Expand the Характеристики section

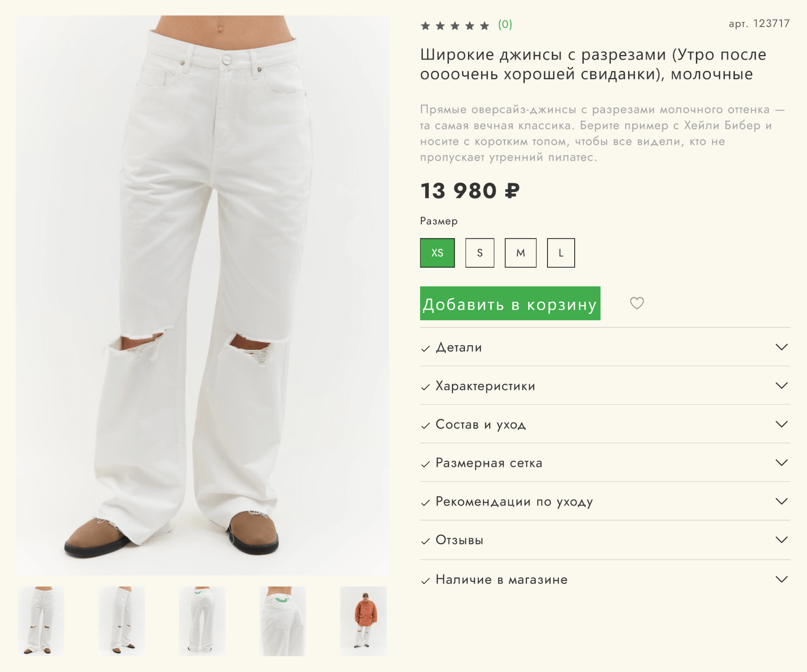click(x=485, y=386)
